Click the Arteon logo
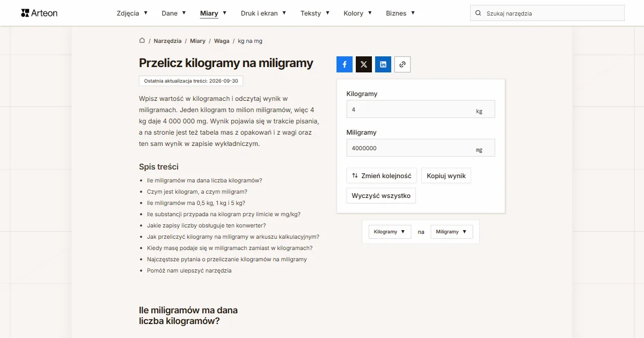This screenshot has height=338, width=644. (39, 13)
